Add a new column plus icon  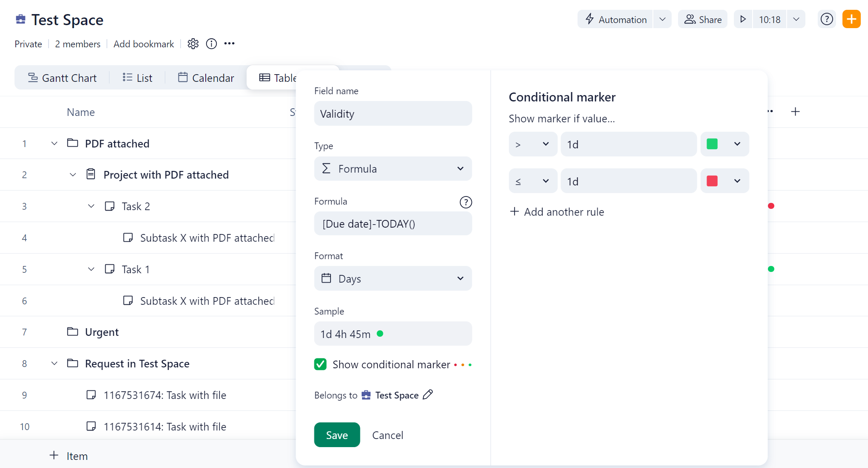(x=795, y=112)
